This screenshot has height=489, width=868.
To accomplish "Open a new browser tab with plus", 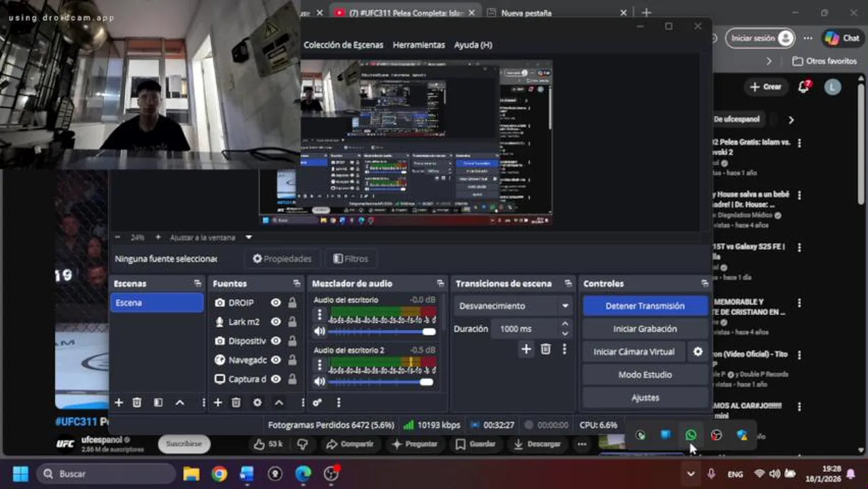I will (647, 13).
